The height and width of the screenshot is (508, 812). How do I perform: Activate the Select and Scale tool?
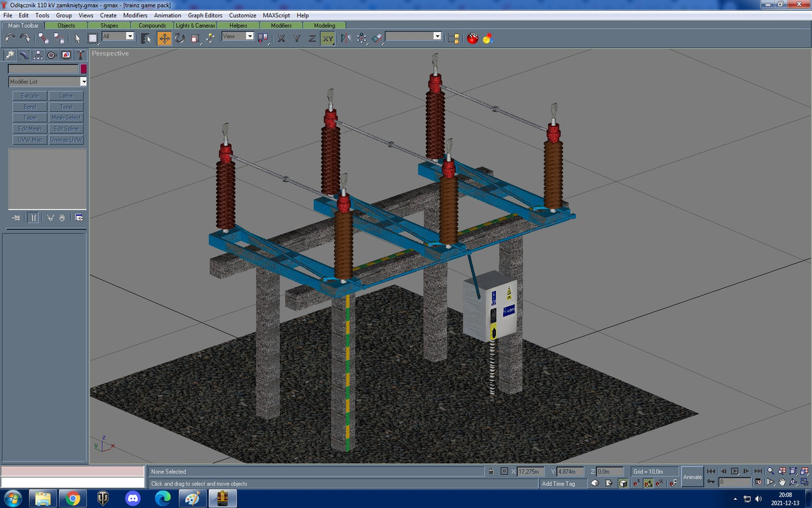[x=195, y=38]
